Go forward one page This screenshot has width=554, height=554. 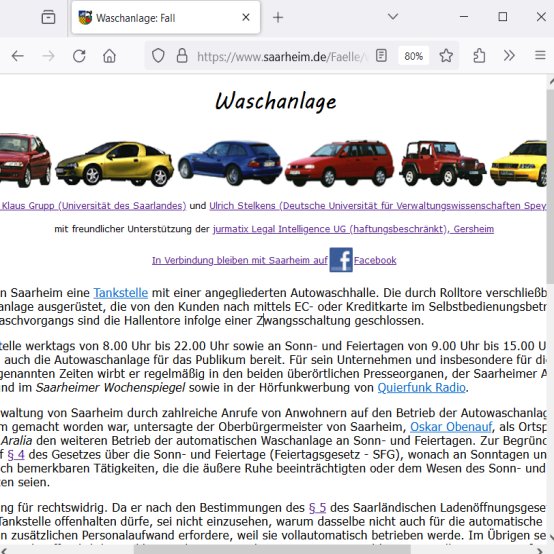coord(48,56)
